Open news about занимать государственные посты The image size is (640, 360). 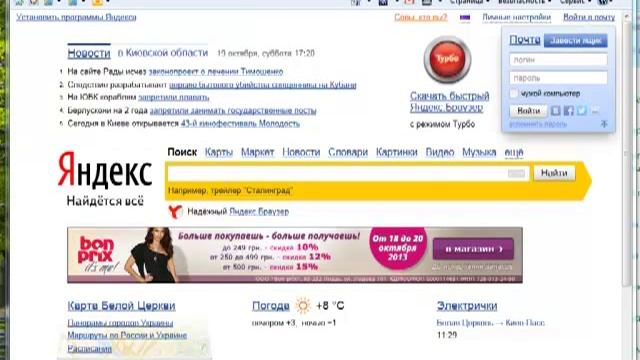pyautogui.click(x=233, y=111)
